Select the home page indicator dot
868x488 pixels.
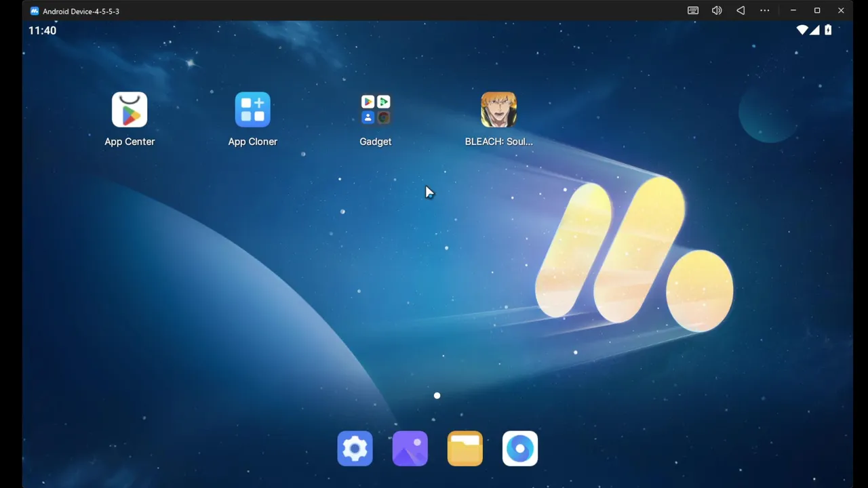click(437, 396)
